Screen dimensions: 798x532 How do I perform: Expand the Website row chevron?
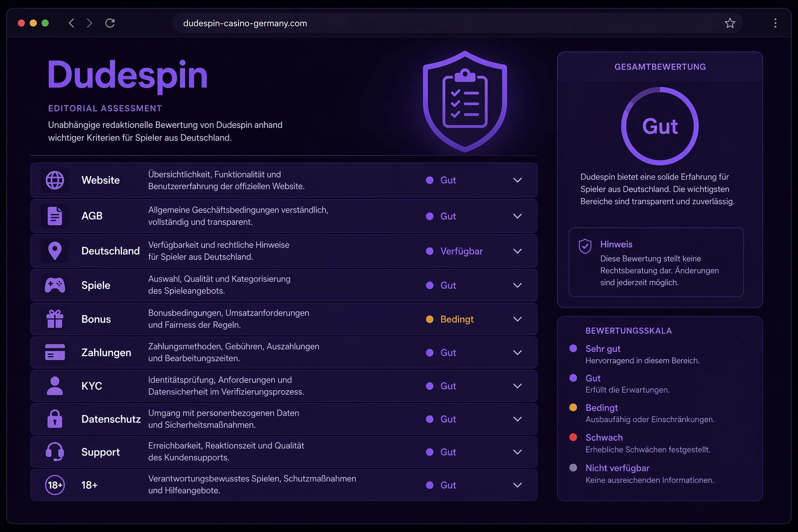[517, 180]
